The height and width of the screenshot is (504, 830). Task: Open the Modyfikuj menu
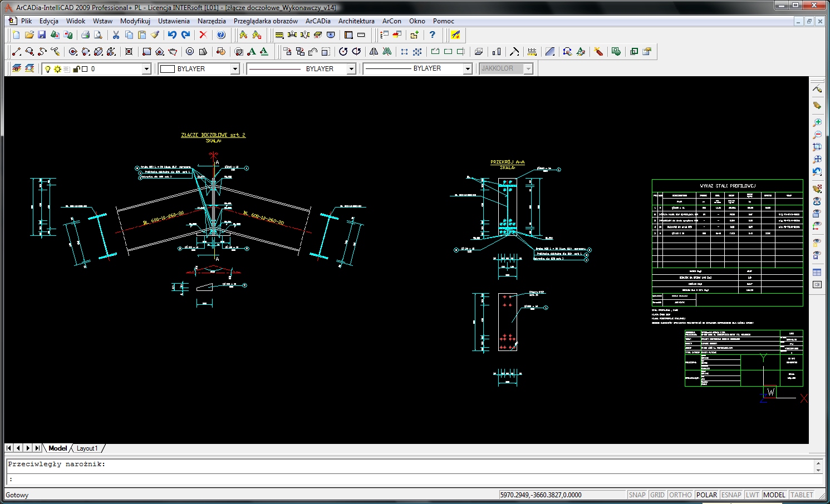pos(135,21)
